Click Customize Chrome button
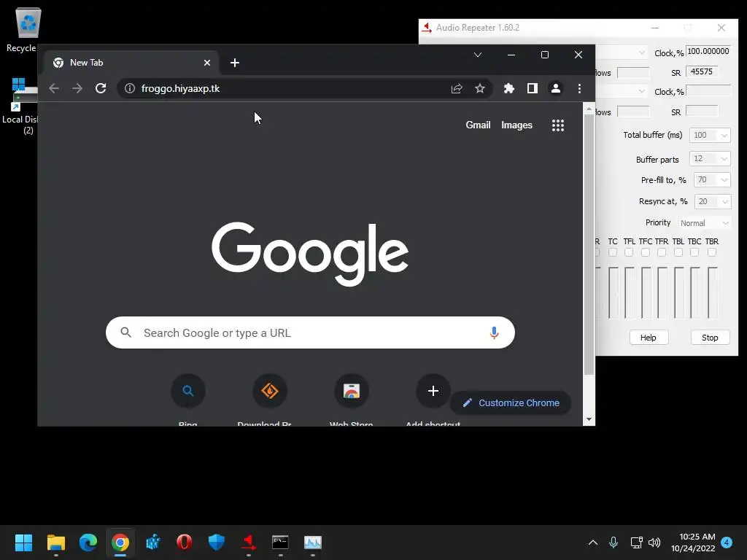 point(511,402)
